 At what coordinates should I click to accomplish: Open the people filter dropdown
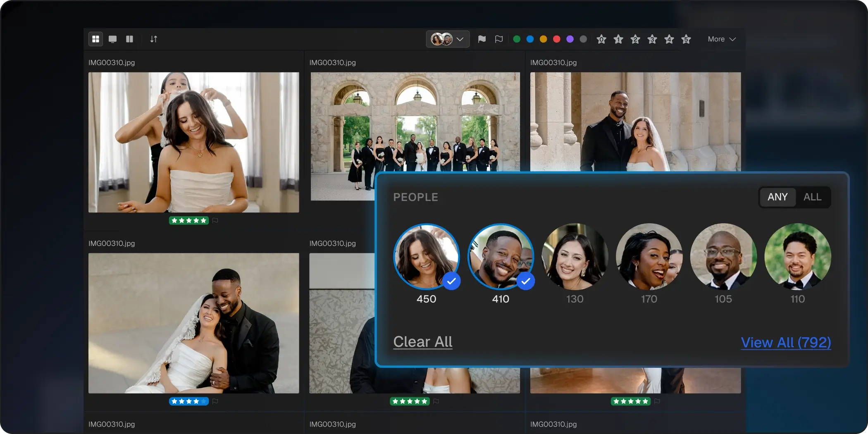448,39
